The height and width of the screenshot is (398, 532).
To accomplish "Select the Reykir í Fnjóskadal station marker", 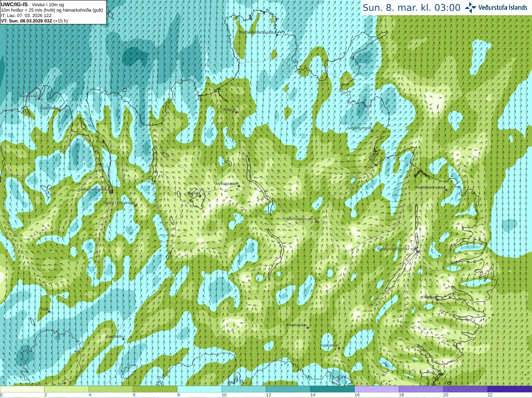I will pyautogui.click(x=135, y=205).
